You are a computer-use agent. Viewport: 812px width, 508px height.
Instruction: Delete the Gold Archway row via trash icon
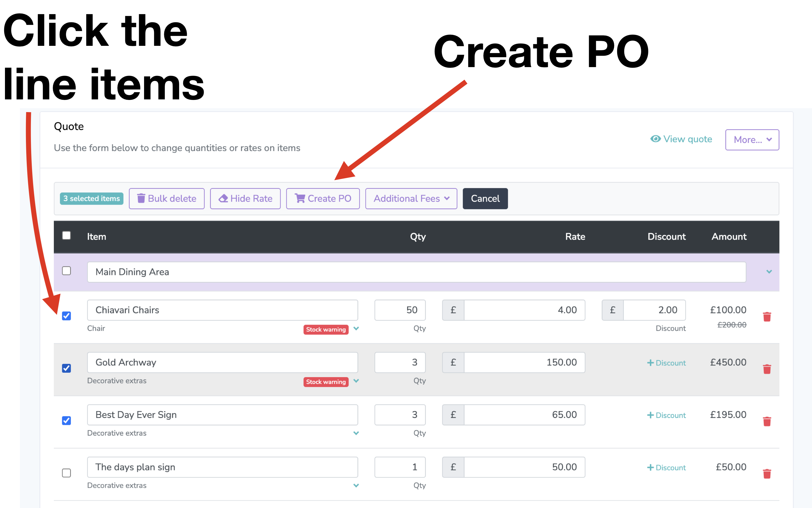pyautogui.click(x=767, y=369)
